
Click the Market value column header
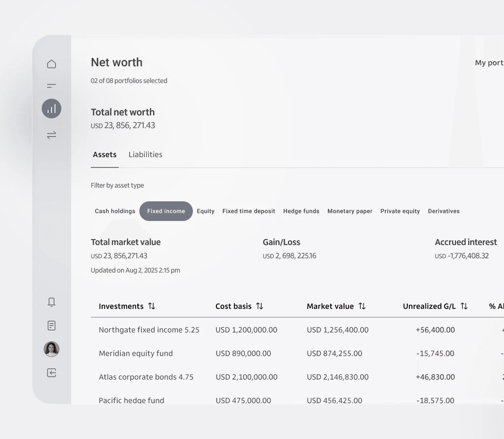330,306
